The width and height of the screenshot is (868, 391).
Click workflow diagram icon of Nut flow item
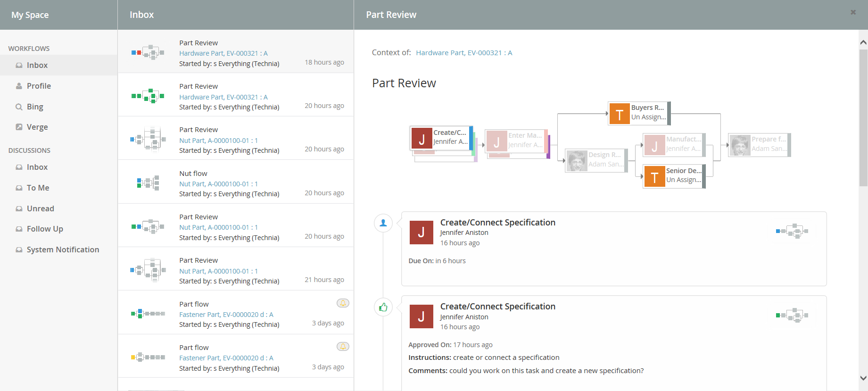click(x=148, y=183)
